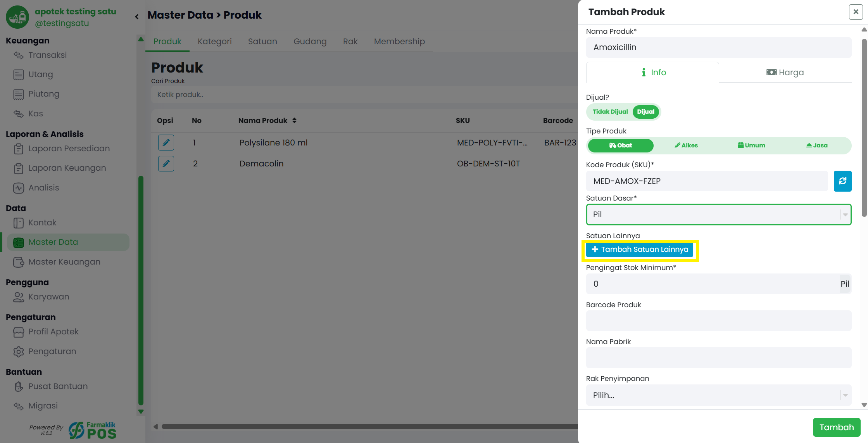Go to the Membership tab
Image resolution: width=868 pixels, height=443 pixels.
tap(399, 42)
